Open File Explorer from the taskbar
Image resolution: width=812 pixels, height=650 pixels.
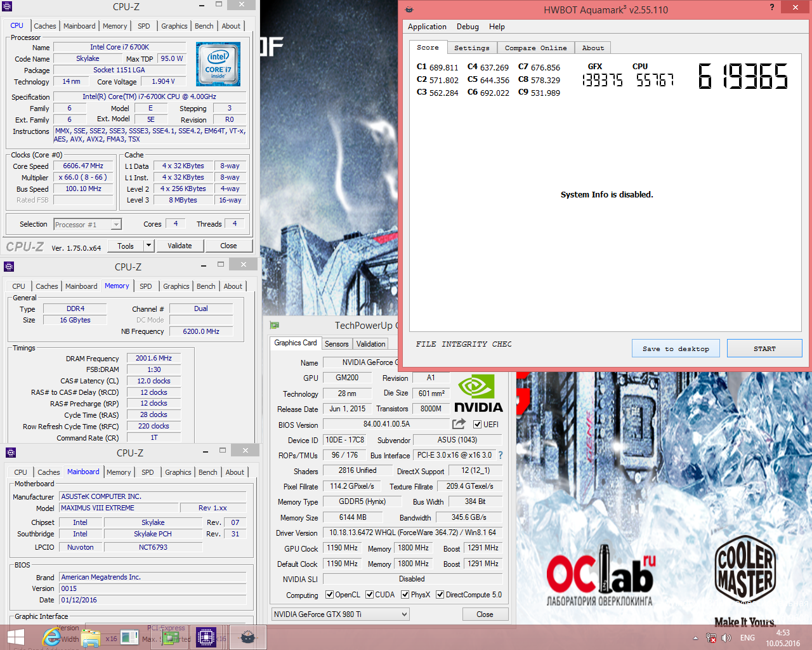coord(91,638)
